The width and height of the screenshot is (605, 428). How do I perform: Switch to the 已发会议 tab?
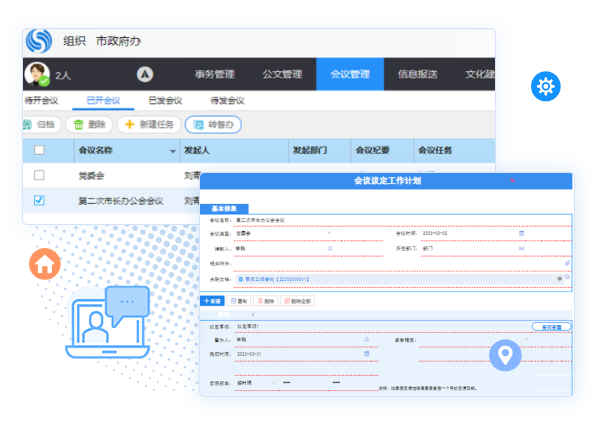tap(166, 101)
